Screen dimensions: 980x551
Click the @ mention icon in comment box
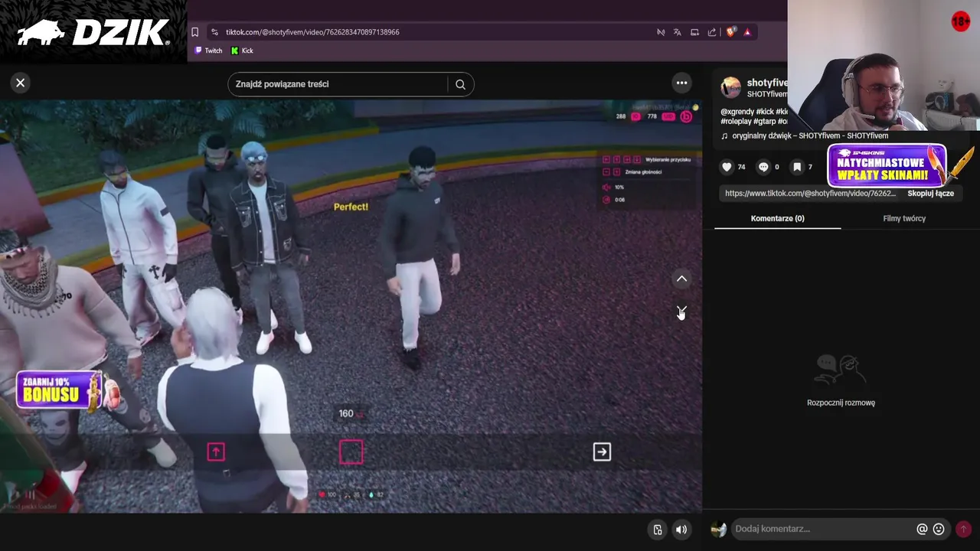pos(922,529)
